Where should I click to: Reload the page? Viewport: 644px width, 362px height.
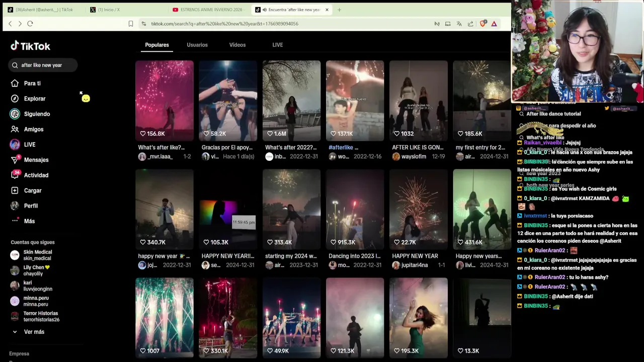[30, 24]
